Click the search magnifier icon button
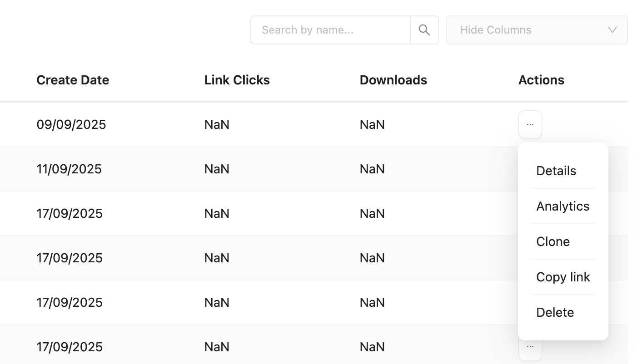Image resolution: width=637 pixels, height=364 pixels. coord(424,30)
